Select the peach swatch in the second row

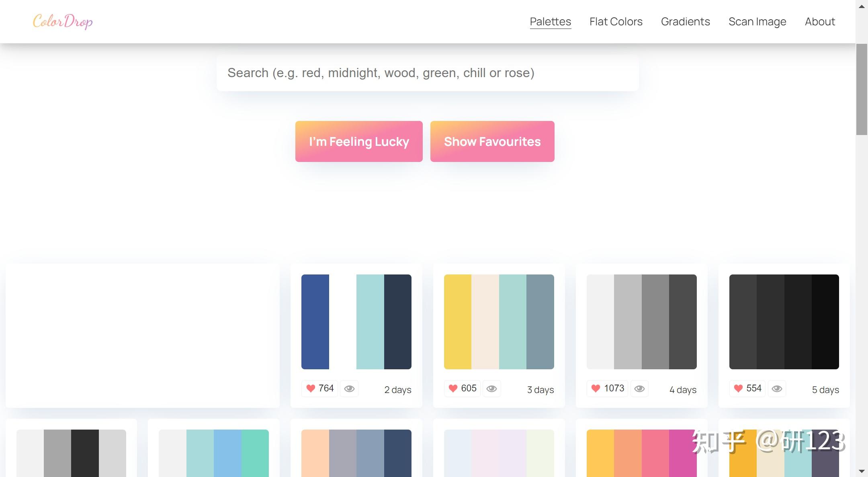click(315, 453)
